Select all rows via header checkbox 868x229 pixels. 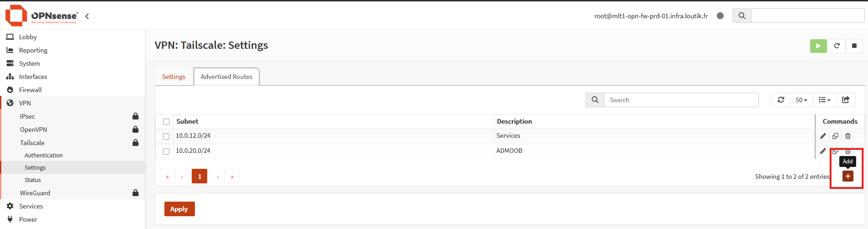(x=166, y=122)
